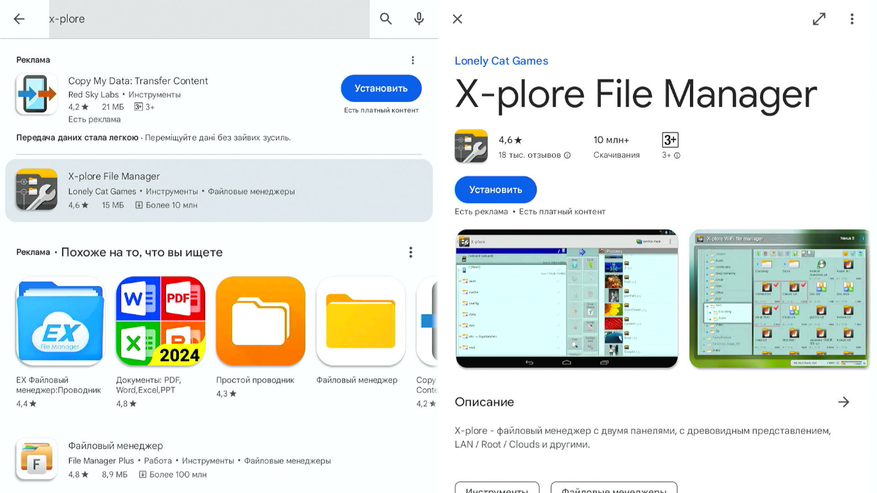The image size is (877, 493).
Task: Open Copy My Data app icon
Action: 36,94
